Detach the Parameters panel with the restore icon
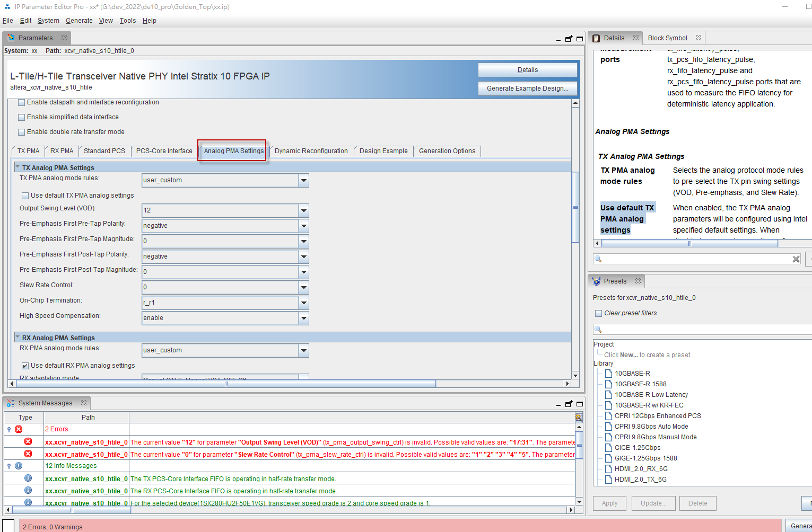The image size is (812, 532). point(569,39)
